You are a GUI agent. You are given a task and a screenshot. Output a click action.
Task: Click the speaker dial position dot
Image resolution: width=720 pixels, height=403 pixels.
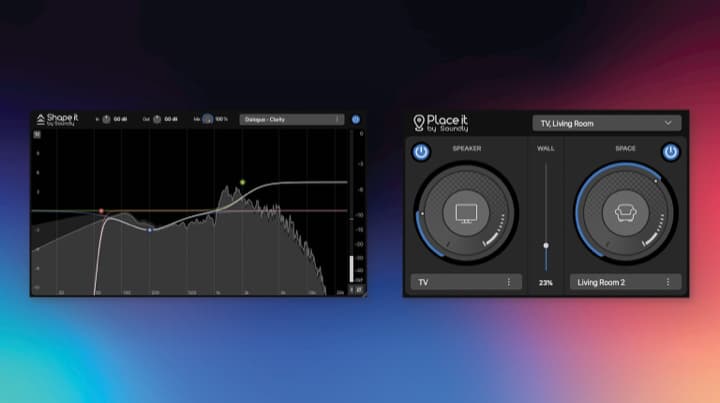click(422, 213)
